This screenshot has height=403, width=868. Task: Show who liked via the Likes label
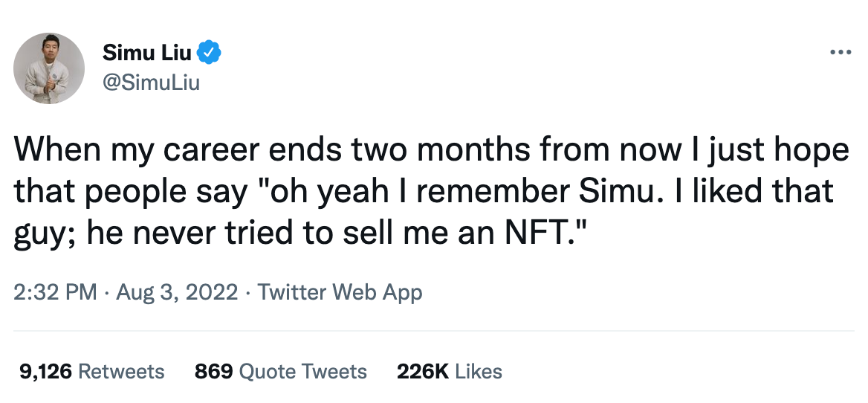pos(479,371)
